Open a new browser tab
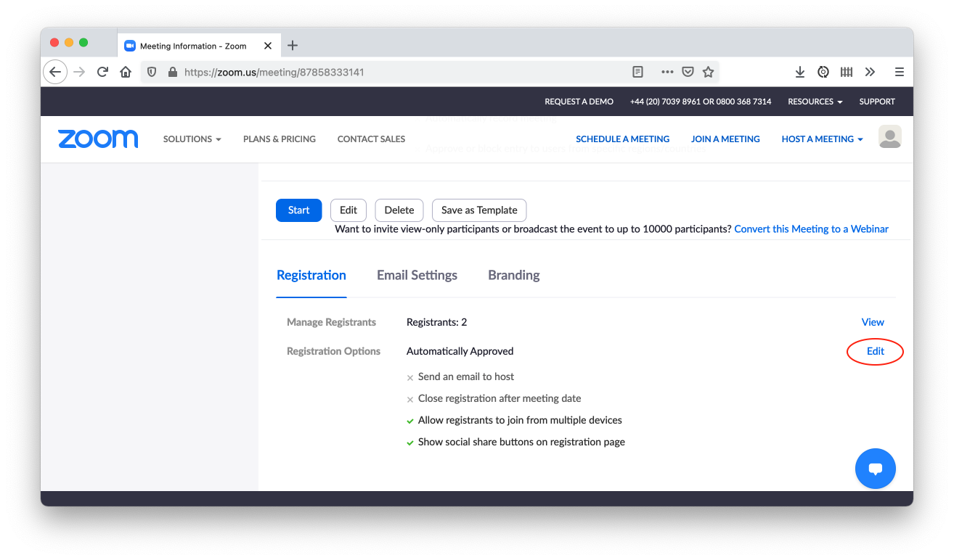Viewport: 954px width, 560px height. 293,46
